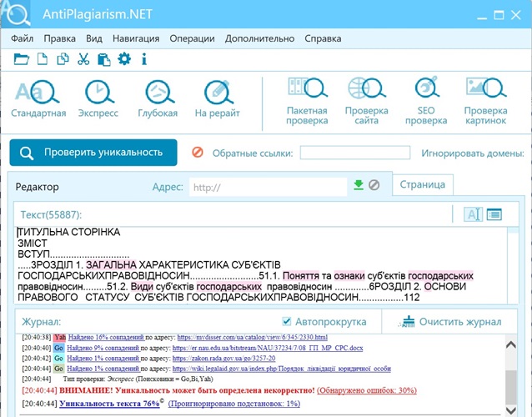Switch to the Страница tab
The height and width of the screenshot is (417, 532).
[x=423, y=184]
